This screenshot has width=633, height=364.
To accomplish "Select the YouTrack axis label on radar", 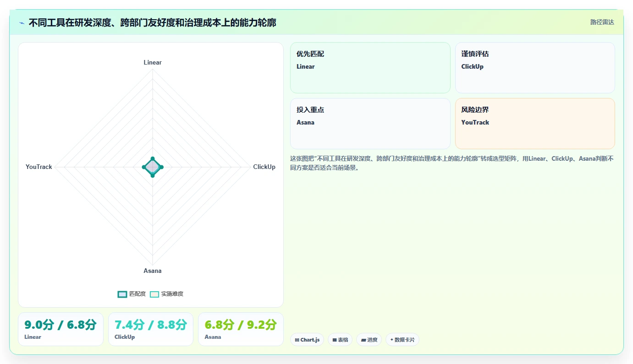I will pos(39,167).
